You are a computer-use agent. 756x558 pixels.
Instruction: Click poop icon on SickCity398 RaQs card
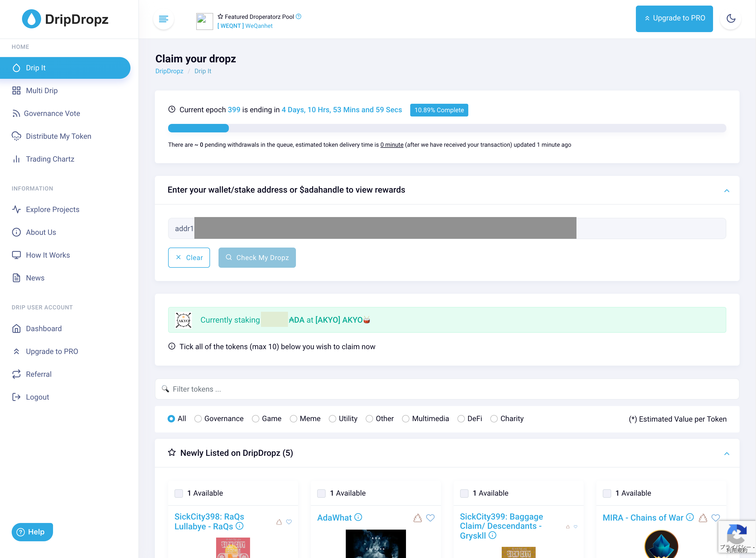(x=279, y=522)
